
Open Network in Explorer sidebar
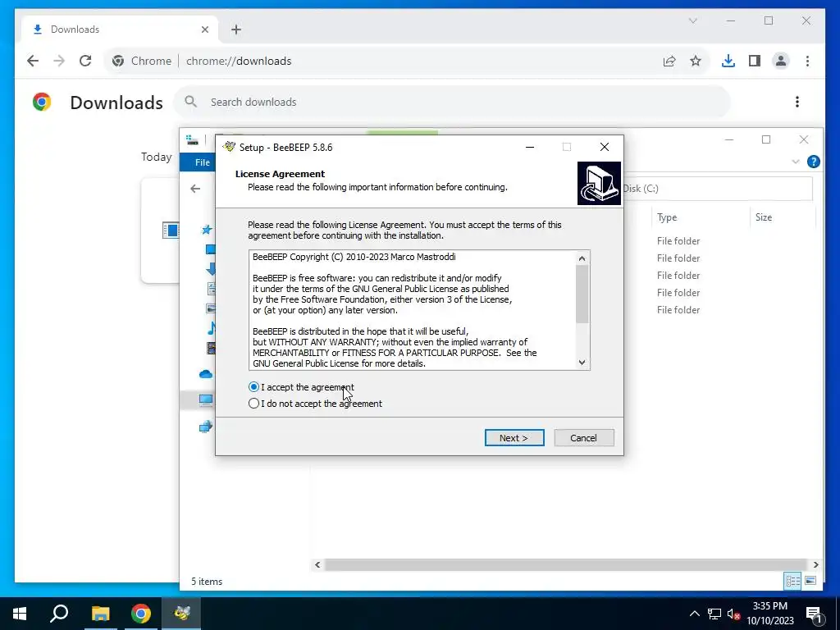[x=206, y=427]
